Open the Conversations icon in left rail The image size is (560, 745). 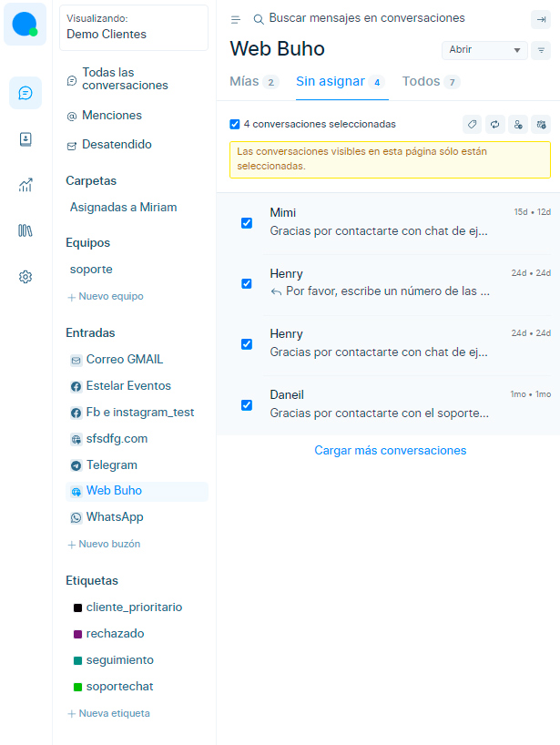tap(25, 93)
